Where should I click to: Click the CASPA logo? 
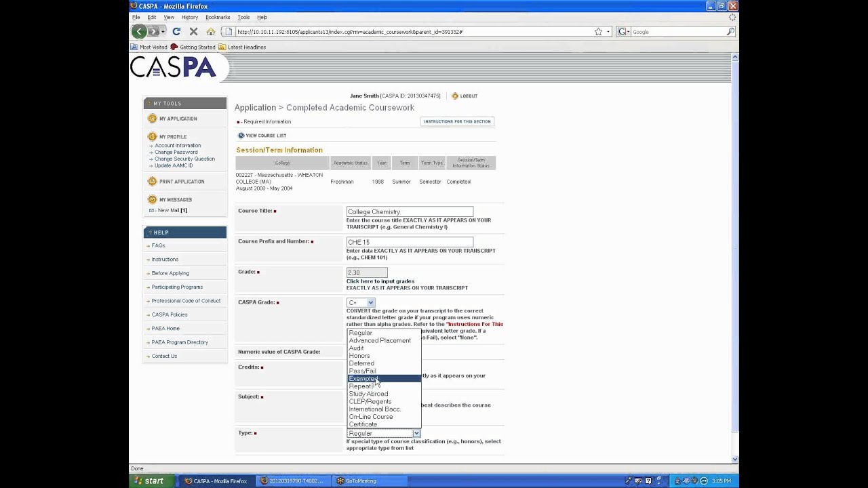(x=173, y=67)
